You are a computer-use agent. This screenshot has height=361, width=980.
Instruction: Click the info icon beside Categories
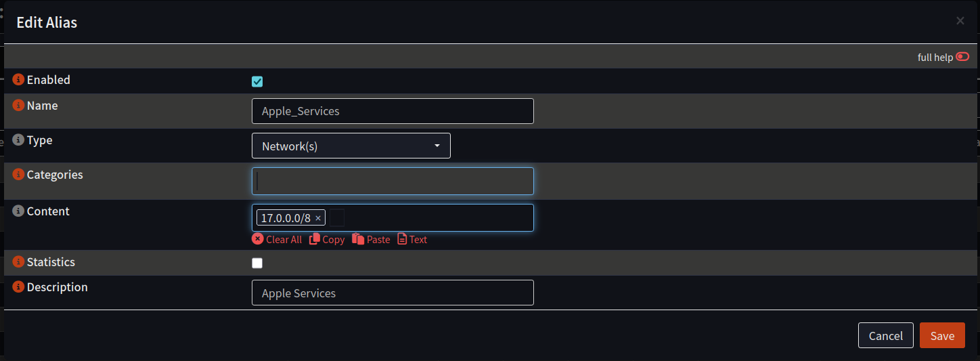pyautogui.click(x=18, y=175)
